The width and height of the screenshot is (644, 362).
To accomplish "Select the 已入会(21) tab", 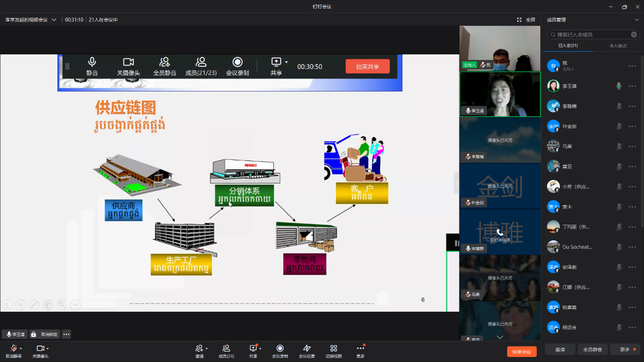I will click(568, 46).
